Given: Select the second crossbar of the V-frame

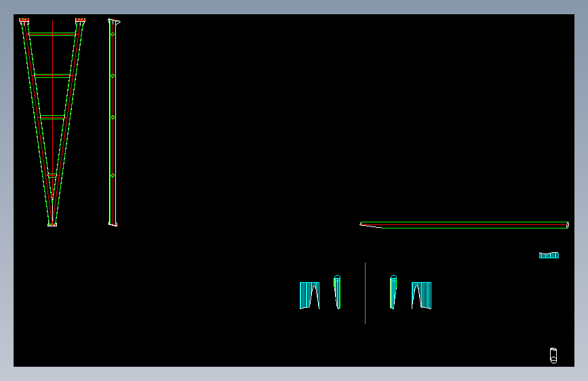Looking at the screenshot, I should click(x=52, y=76).
